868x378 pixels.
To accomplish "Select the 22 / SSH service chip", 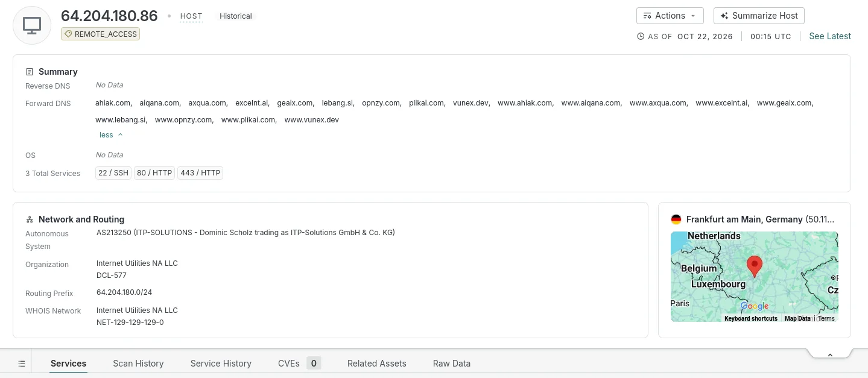I will (x=113, y=173).
